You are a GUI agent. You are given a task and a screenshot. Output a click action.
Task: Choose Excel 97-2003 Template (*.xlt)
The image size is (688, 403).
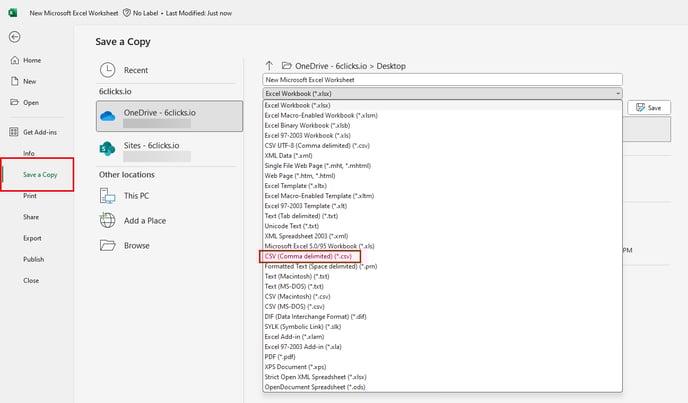pos(442,206)
